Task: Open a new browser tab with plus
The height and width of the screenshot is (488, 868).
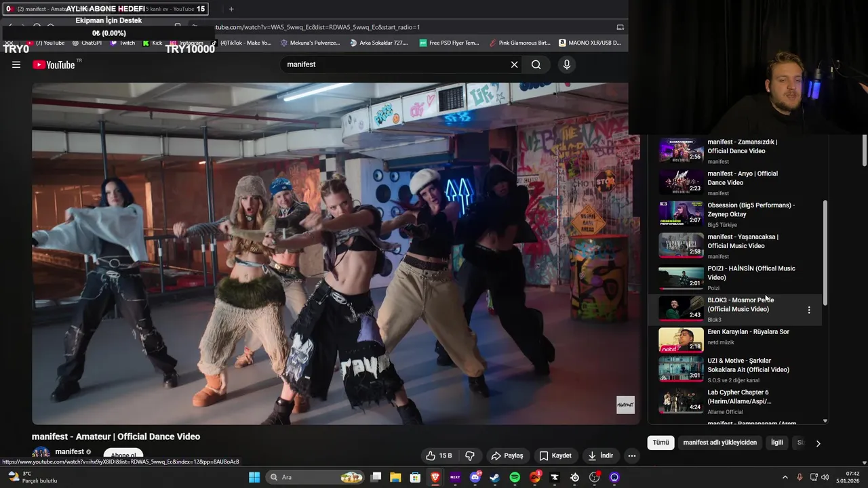Action: (x=231, y=9)
